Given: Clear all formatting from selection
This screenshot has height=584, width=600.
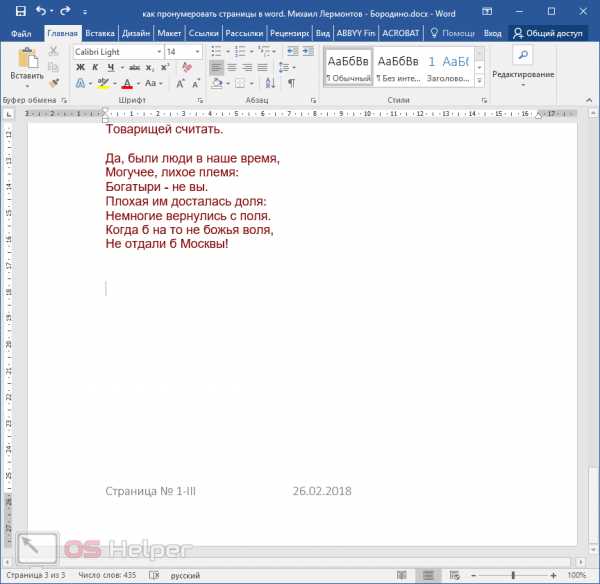Looking at the screenshot, I should click(187, 67).
